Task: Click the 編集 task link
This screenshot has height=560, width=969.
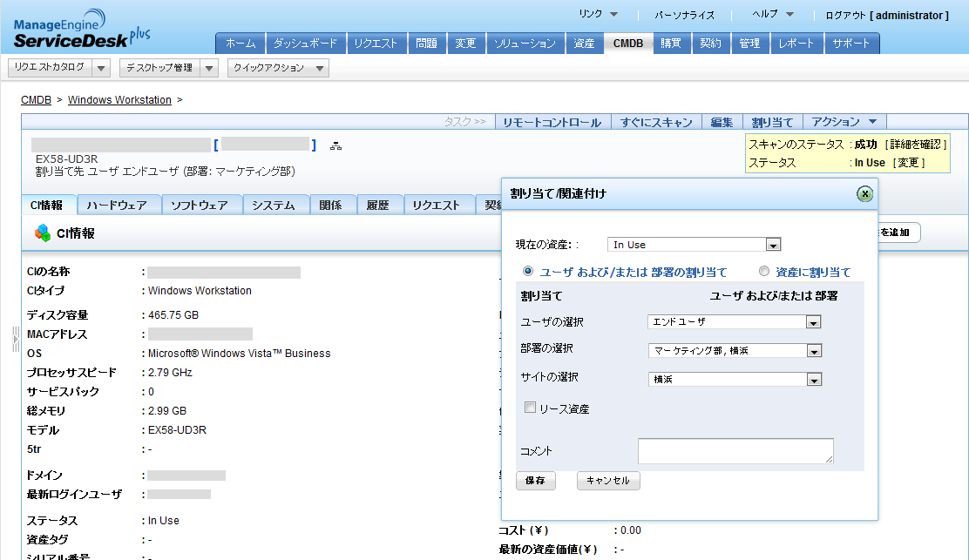Action: point(722,122)
